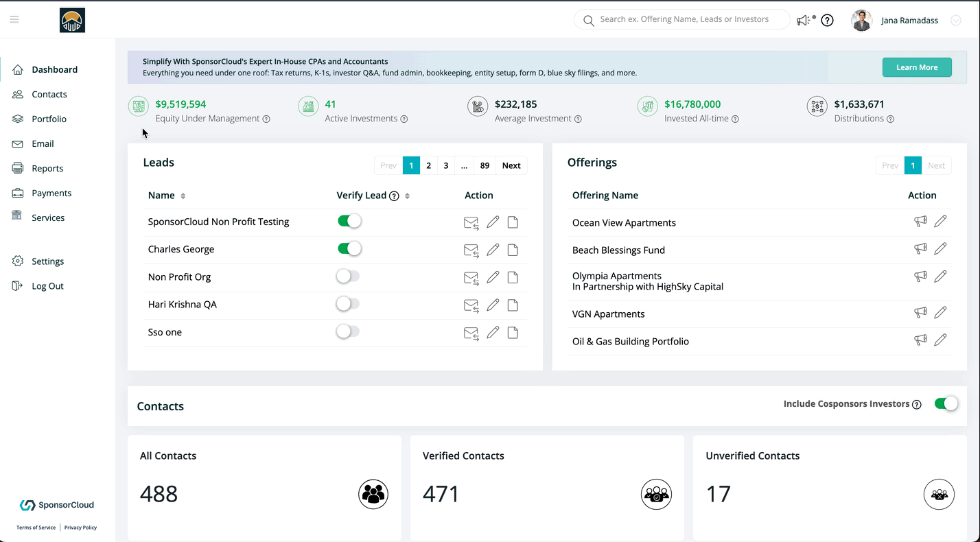Go to Leads page 2

coord(428,165)
